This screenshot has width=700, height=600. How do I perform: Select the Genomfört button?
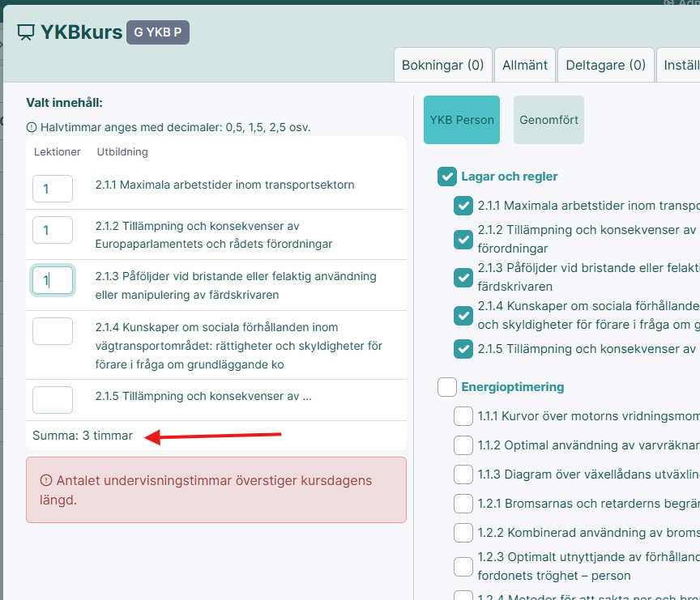click(548, 120)
